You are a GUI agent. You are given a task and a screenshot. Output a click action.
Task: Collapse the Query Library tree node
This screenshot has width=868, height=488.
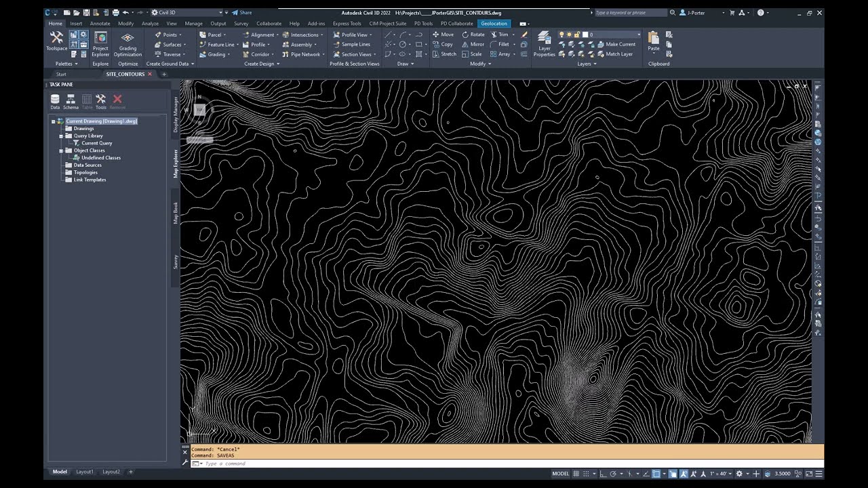(x=61, y=136)
